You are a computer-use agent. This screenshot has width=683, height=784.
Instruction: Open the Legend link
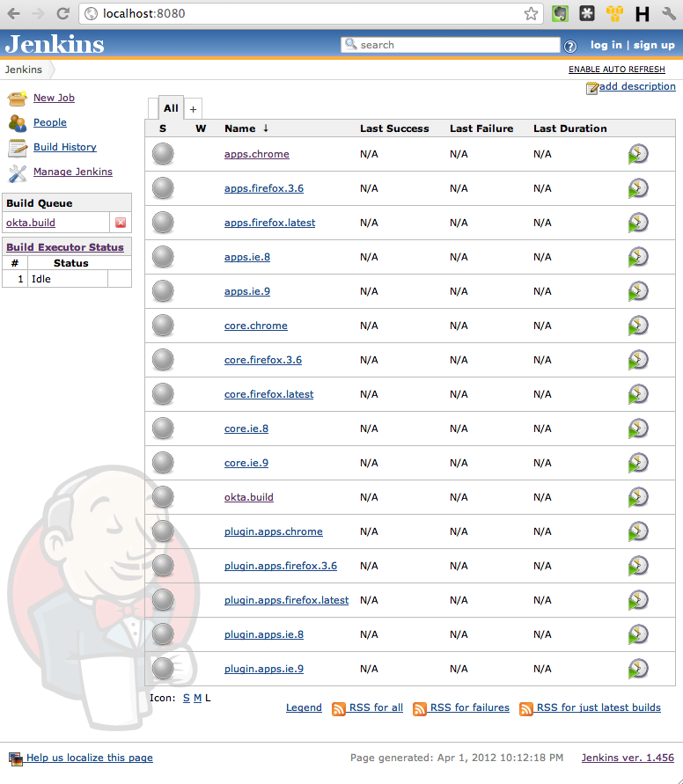coord(304,707)
